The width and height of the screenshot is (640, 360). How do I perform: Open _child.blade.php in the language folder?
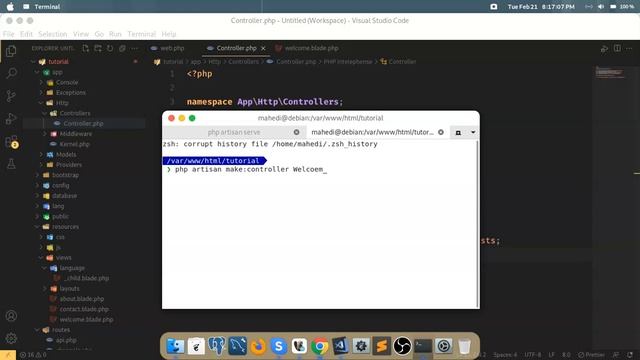point(87,278)
